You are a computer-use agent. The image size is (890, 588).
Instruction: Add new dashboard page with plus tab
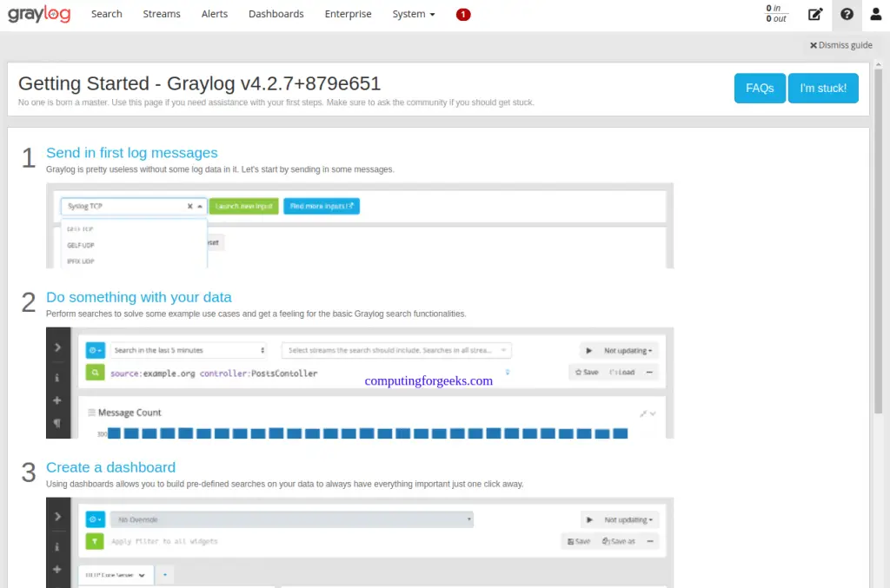(x=164, y=575)
